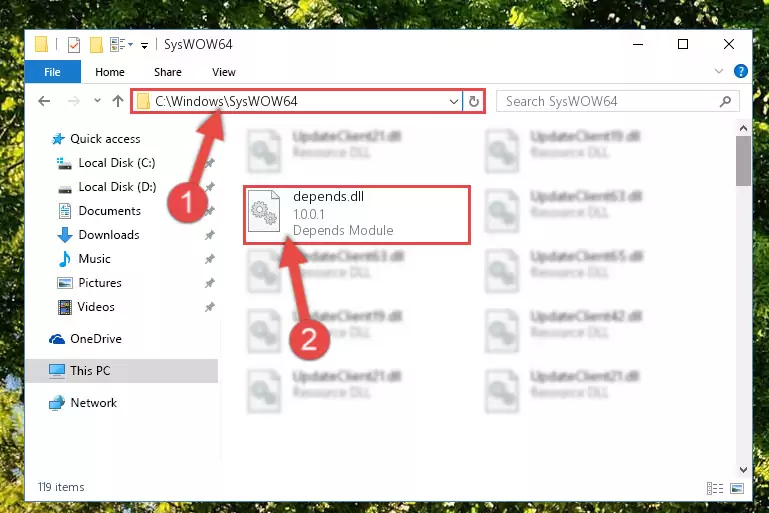This screenshot has height=513, width=769.
Task: Click the pin icon beside Music
Action: coord(210,259)
